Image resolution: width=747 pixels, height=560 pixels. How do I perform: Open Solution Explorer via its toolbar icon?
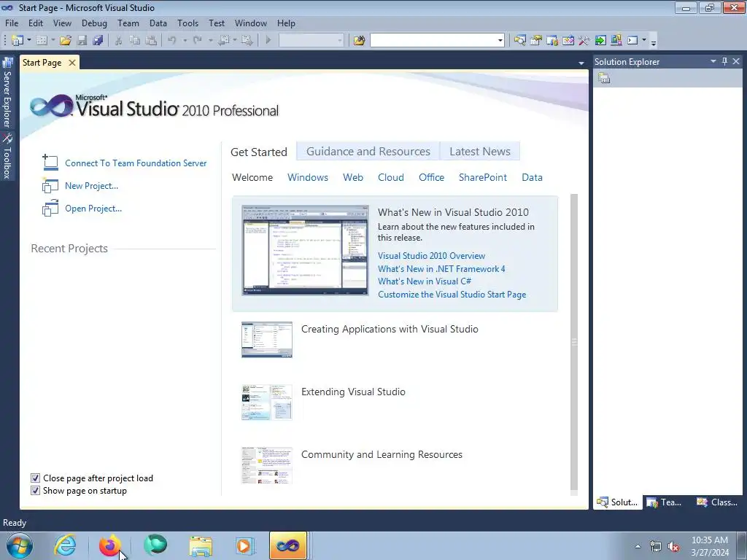pyautogui.click(x=519, y=41)
